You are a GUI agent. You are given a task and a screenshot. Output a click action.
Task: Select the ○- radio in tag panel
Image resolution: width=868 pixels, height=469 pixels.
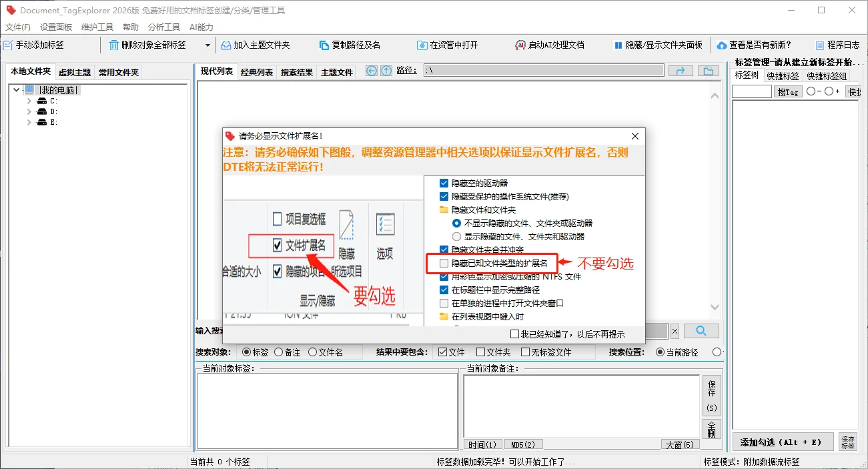pos(811,91)
